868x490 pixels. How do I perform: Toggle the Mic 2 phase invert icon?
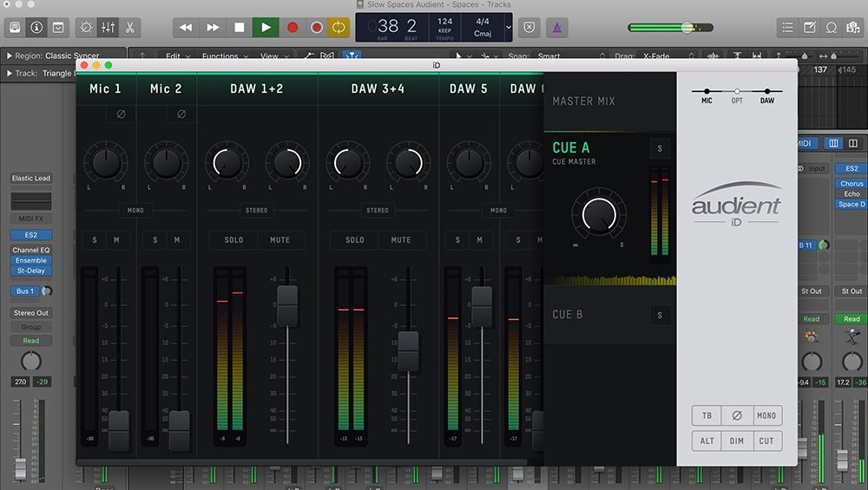click(181, 114)
